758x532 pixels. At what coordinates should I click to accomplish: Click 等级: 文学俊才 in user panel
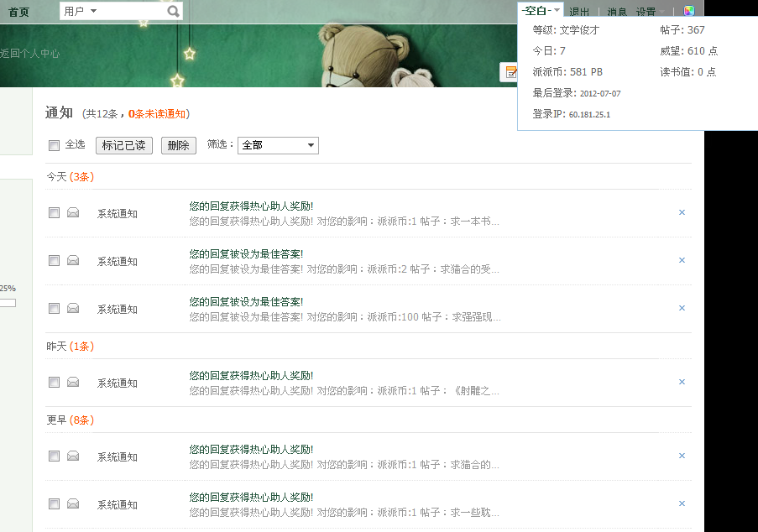tap(566, 30)
